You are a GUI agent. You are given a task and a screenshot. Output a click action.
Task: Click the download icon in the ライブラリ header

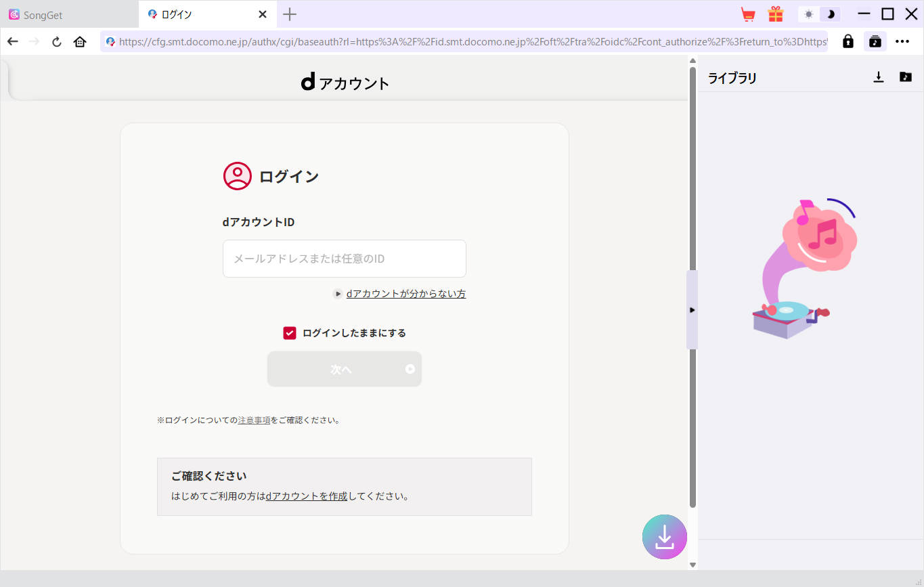point(879,77)
